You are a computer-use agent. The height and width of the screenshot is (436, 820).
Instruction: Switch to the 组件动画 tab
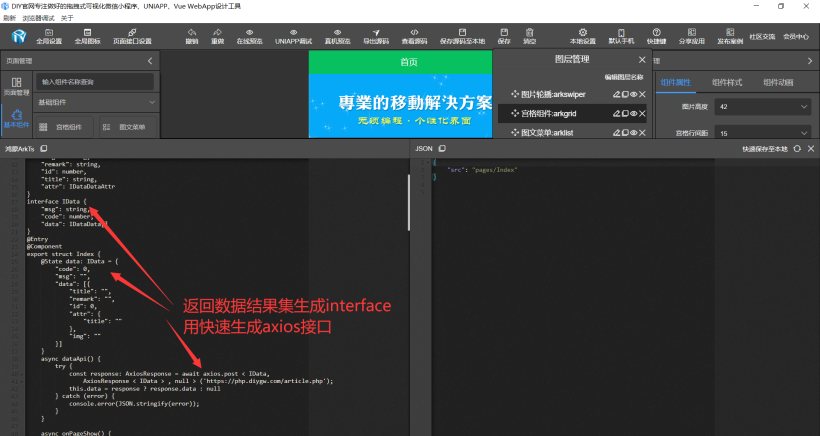pos(778,82)
